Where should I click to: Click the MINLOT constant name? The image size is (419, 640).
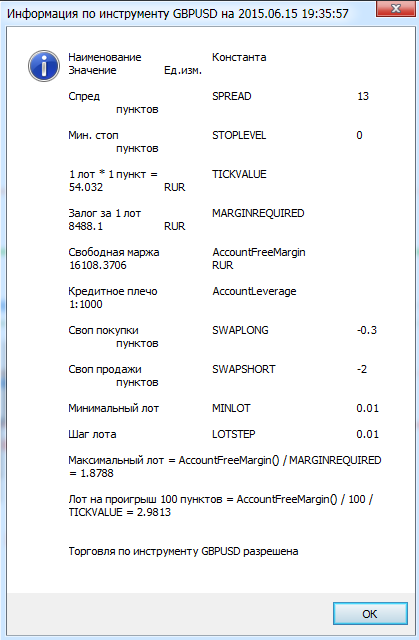[x=231, y=408]
